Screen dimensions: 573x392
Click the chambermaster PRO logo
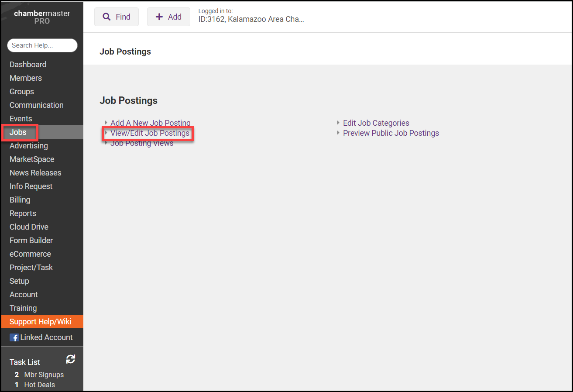[x=42, y=17]
